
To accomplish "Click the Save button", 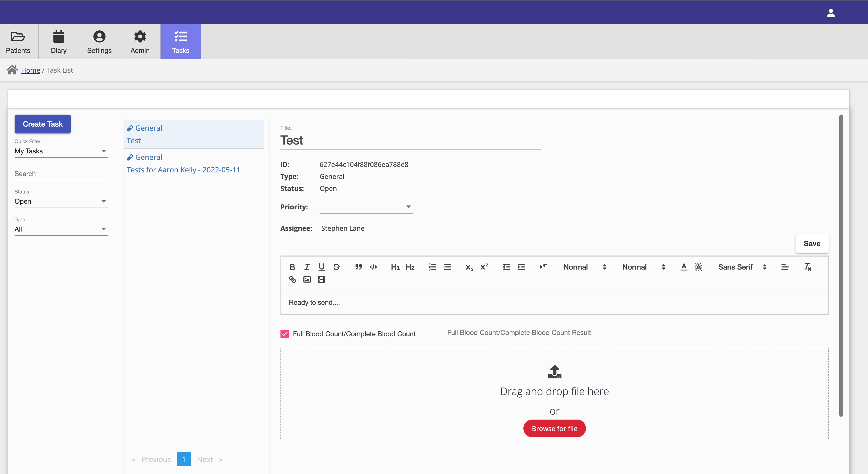I will pyautogui.click(x=812, y=244).
